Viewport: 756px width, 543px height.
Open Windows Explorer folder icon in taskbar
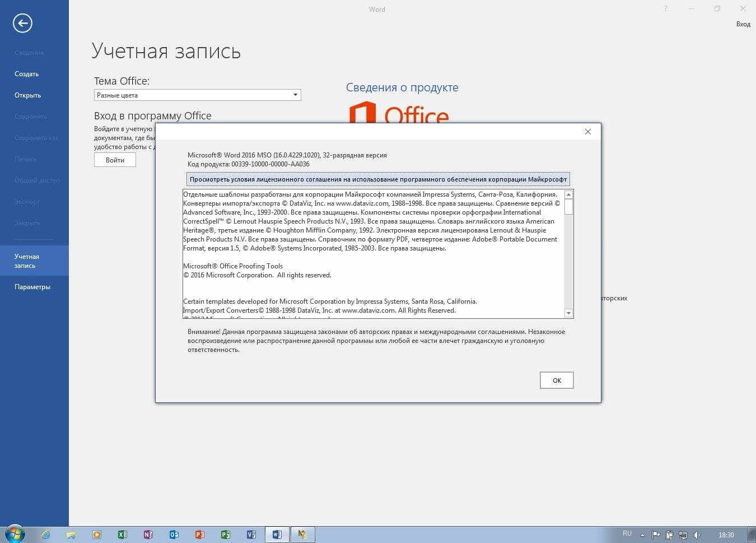tap(71, 535)
